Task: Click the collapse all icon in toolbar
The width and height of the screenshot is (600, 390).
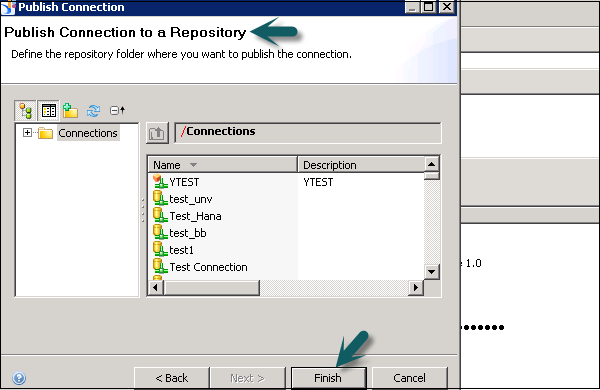Action: 117,111
